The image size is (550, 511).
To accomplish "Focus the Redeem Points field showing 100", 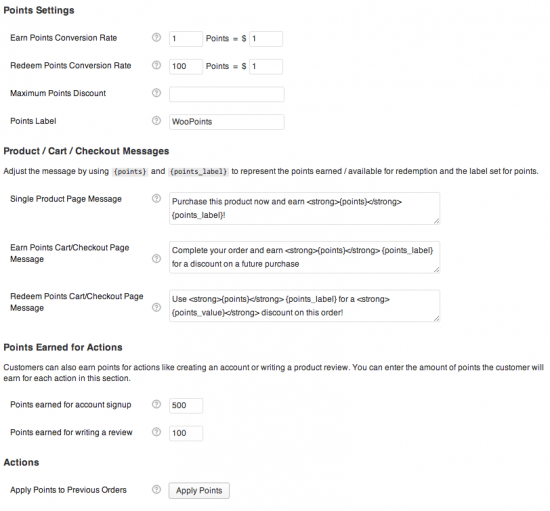I will [x=186, y=66].
